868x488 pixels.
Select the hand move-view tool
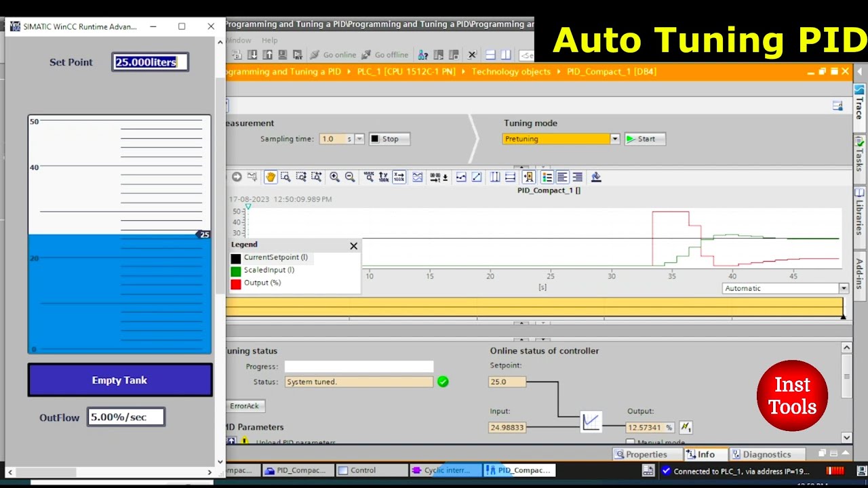(x=270, y=177)
